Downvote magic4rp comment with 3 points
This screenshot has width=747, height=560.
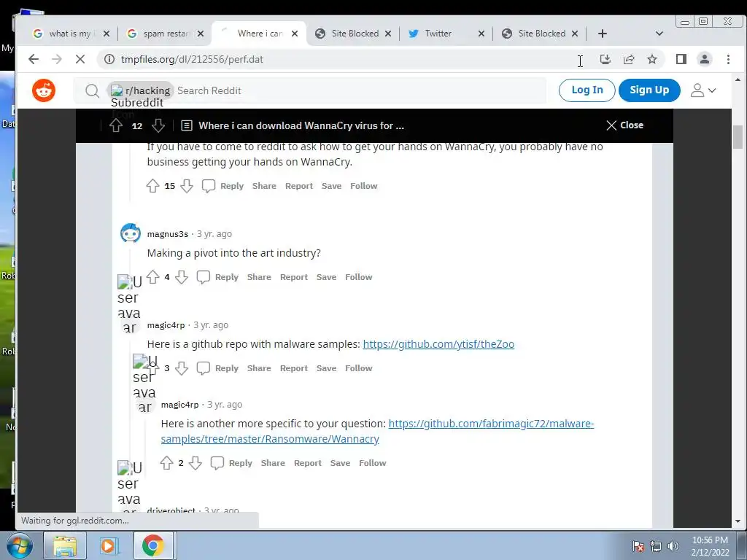pos(182,368)
